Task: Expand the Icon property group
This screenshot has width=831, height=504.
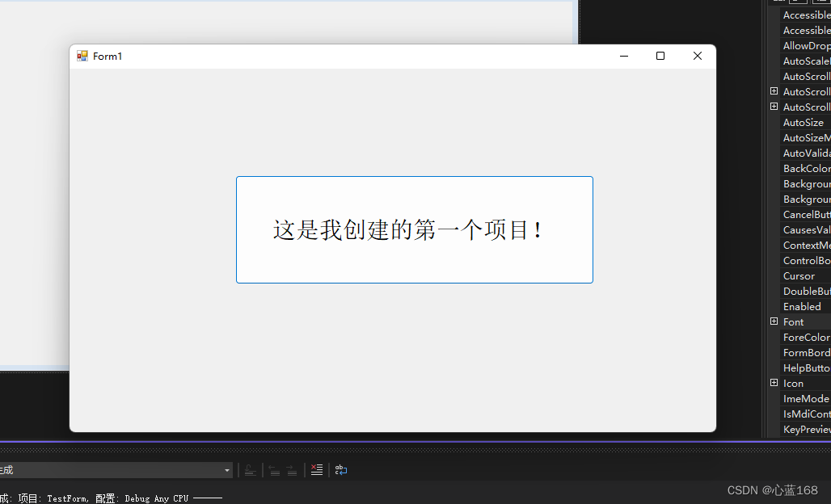Action: coord(774,383)
